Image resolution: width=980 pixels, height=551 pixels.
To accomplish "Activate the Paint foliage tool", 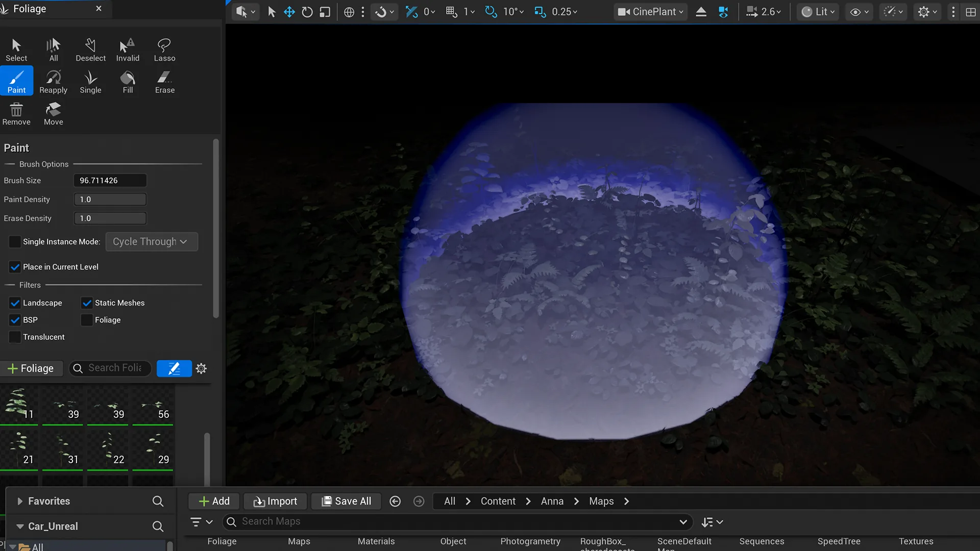I will 16,82.
